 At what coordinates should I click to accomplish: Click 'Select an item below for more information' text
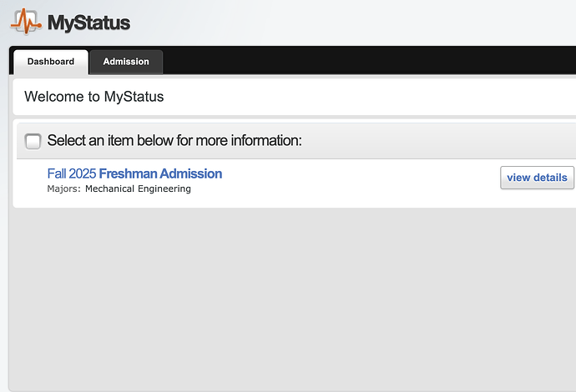pos(174,140)
